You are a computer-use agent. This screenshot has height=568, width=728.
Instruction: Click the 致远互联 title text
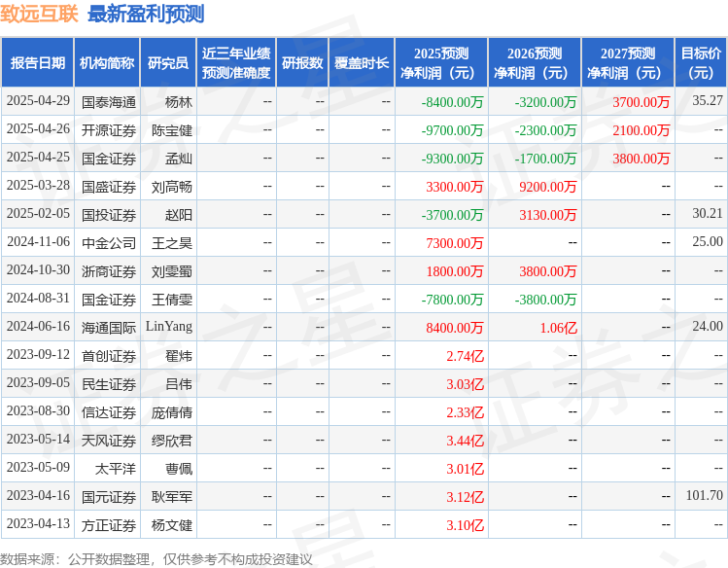click(x=39, y=14)
